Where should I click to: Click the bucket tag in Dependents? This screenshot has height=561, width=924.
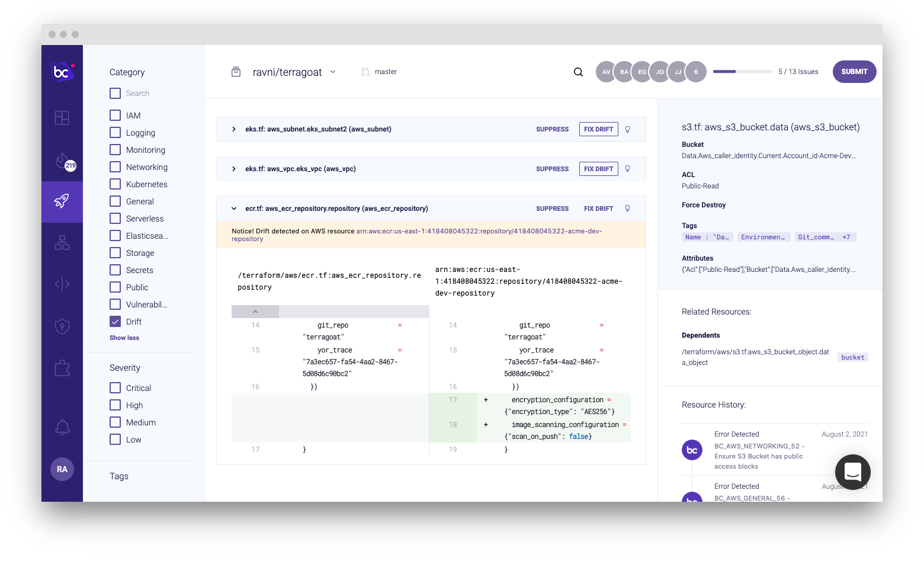click(x=853, y=357)
